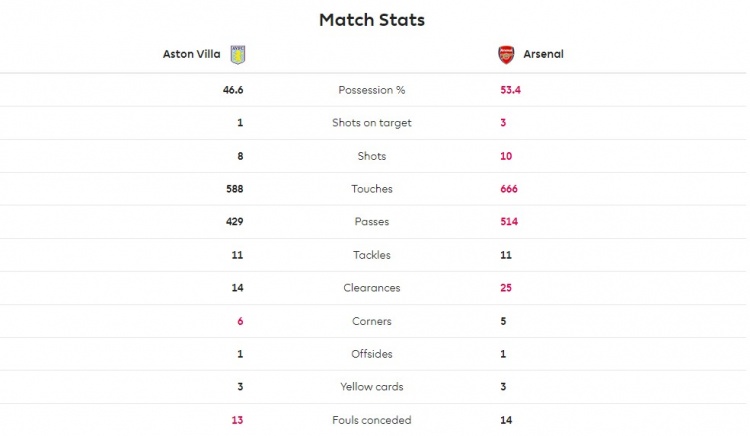The width and height of the screenshot is (750, 436).
Task: Click the Offsides stat label
Action: pyautogui.click(x=372, y=354)
